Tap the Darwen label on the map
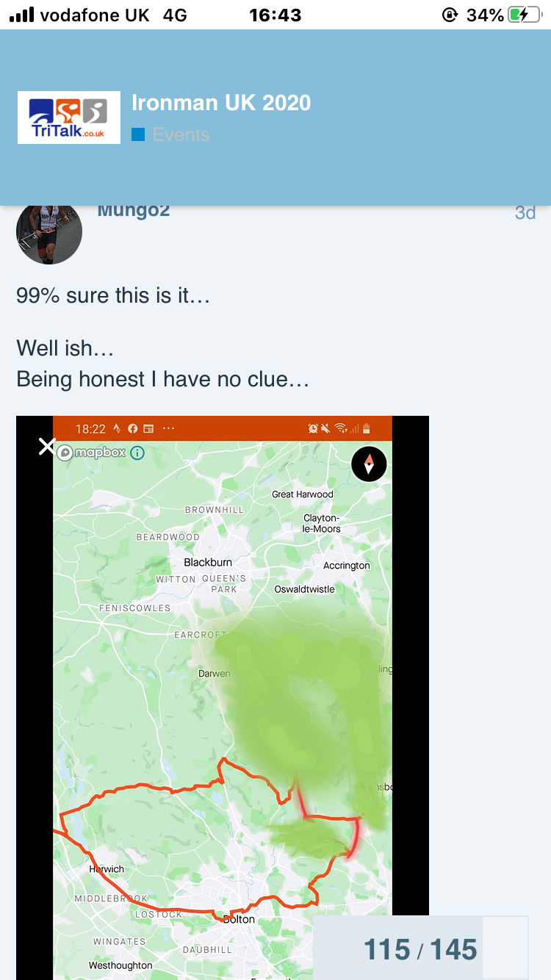Screen dimensions: 551x980 point(215,674)
